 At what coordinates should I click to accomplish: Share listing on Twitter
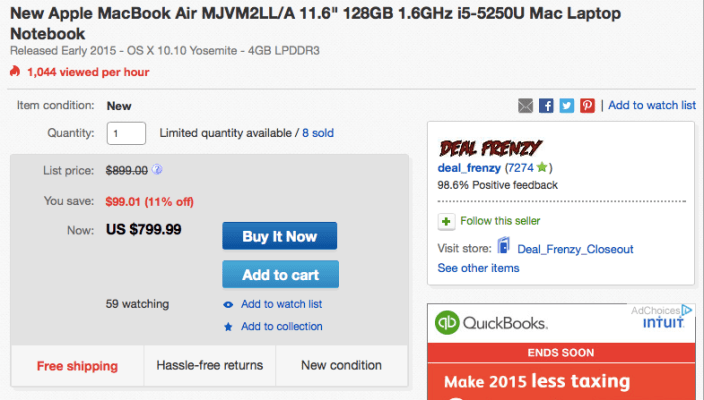tap(567, 105)
